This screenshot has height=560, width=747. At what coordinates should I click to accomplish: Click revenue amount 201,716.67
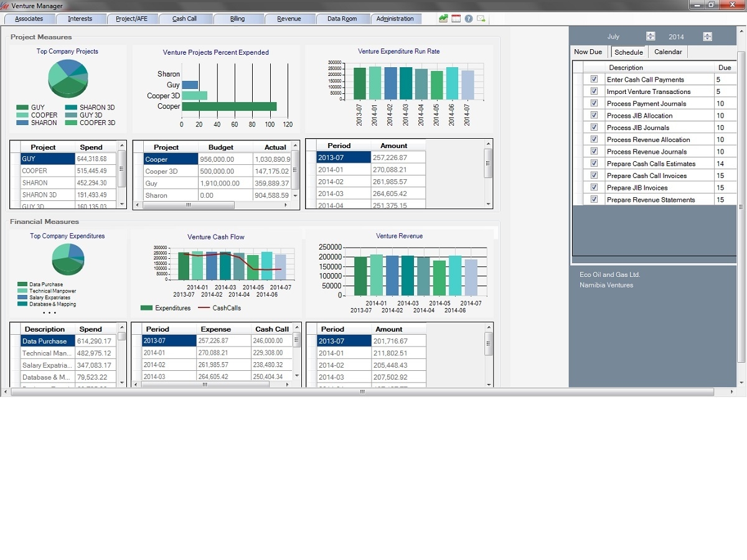click(x=398, y=341)
